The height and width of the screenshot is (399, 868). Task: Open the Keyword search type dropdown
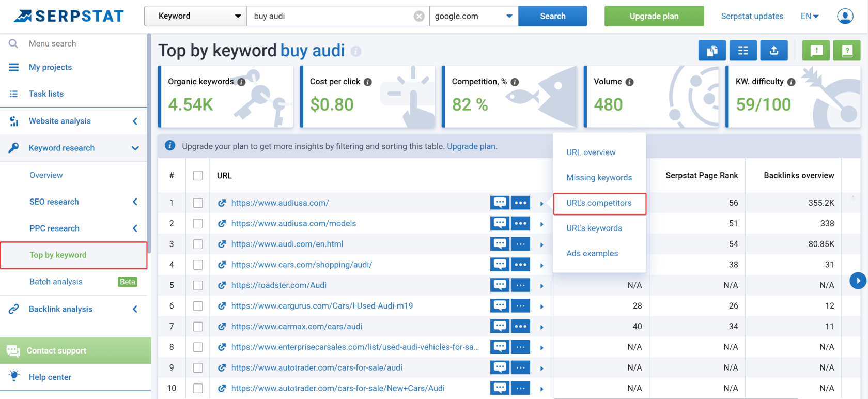click(196, 16)
